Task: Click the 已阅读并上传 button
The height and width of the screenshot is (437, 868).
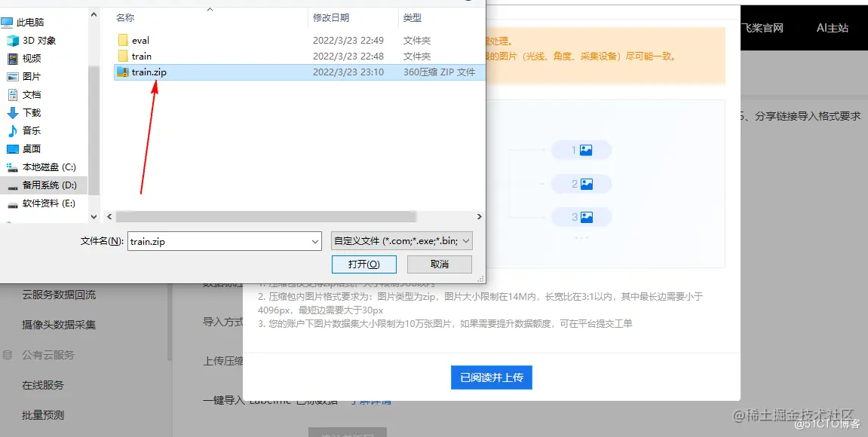Action: coord(492,377)
